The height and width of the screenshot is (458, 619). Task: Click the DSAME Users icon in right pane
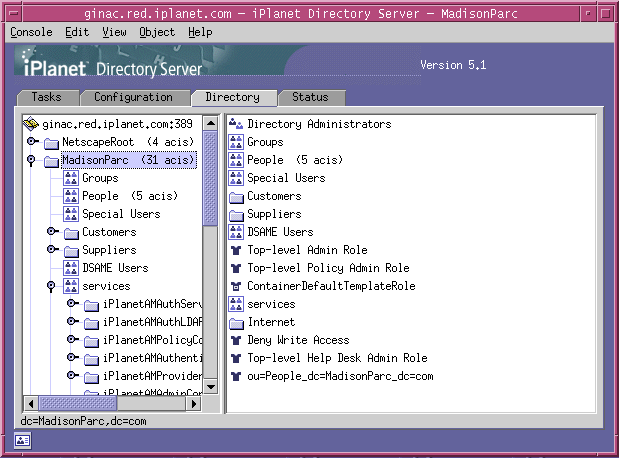point(236,232)
